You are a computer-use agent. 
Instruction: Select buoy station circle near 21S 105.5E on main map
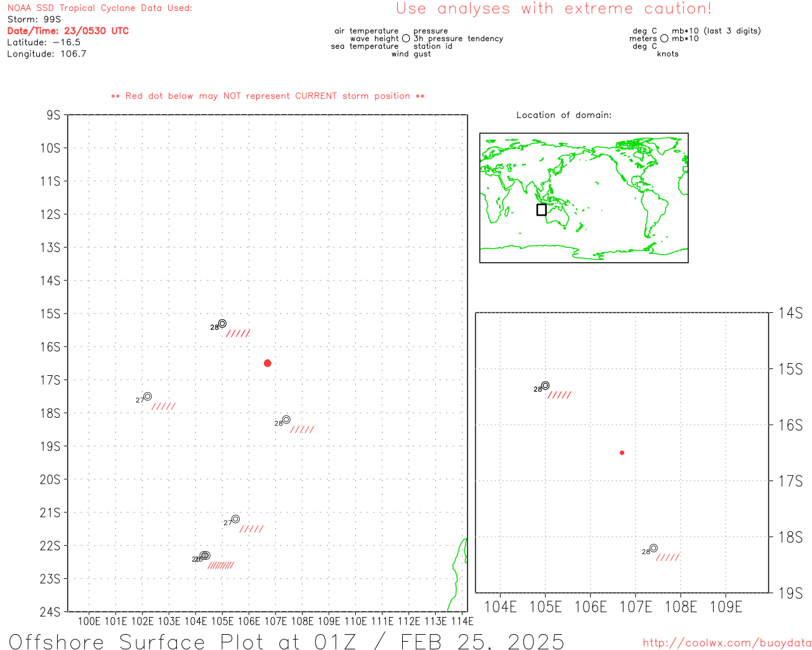click(x=235, y=519)
